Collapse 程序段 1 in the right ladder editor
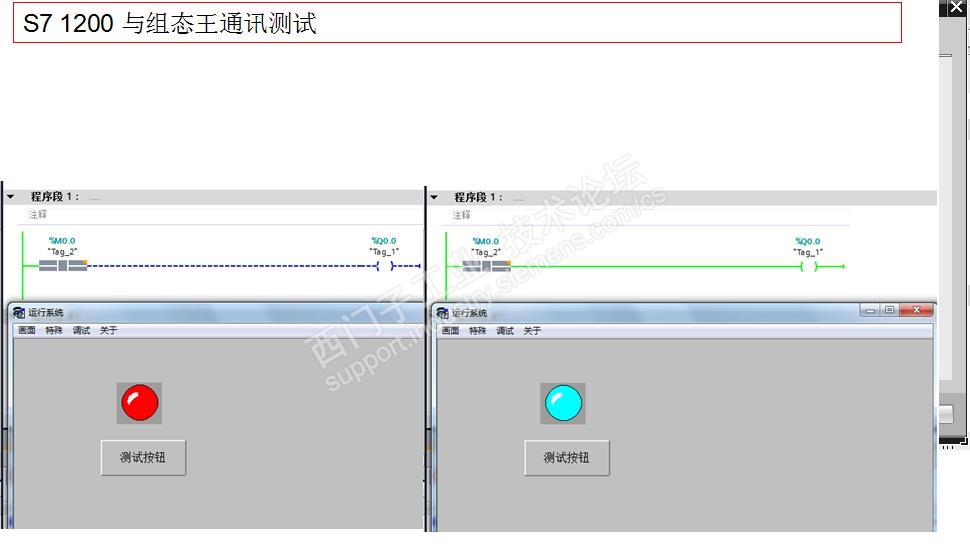This screenshot has width=970, height=545. 434,197
